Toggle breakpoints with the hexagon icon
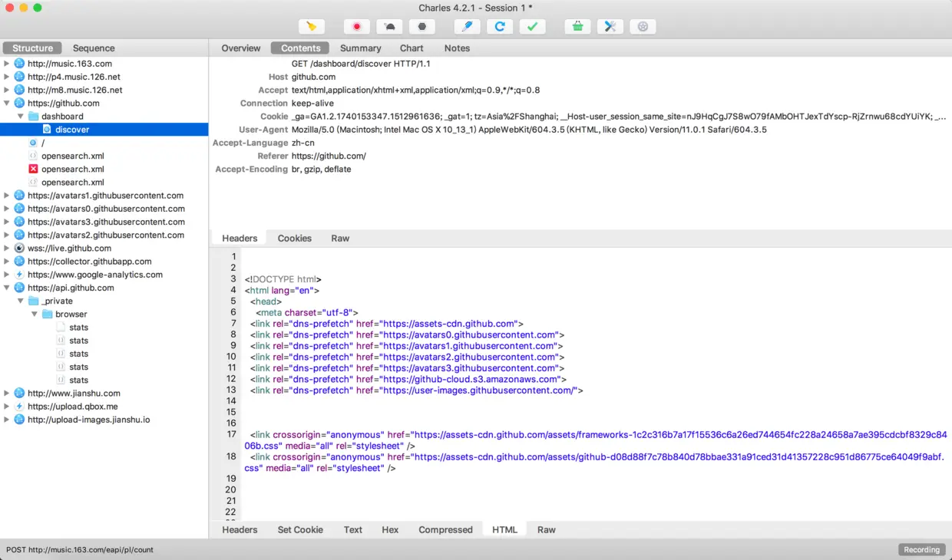952x560 pixels. click(422, 27)
